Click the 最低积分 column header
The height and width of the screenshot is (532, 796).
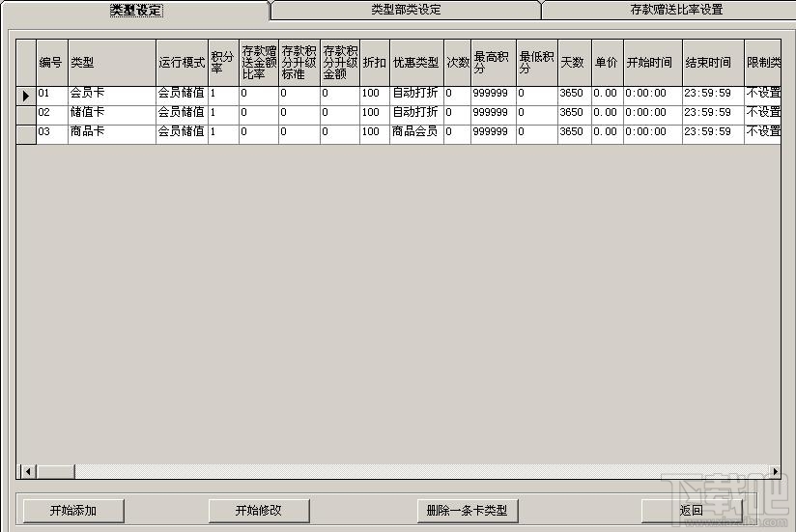click(x=536, y=63)
